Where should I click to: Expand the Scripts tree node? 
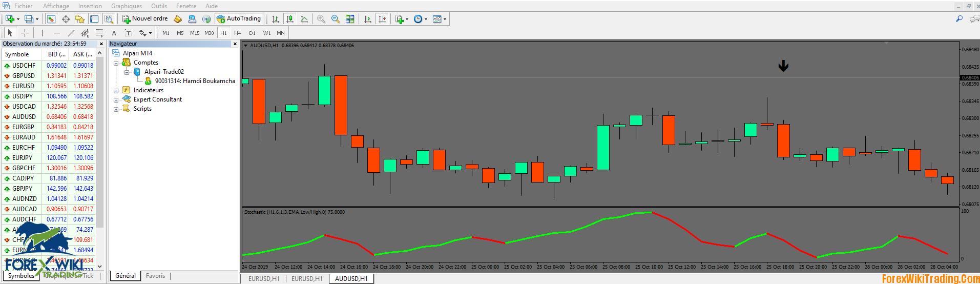tap(116, 109)
